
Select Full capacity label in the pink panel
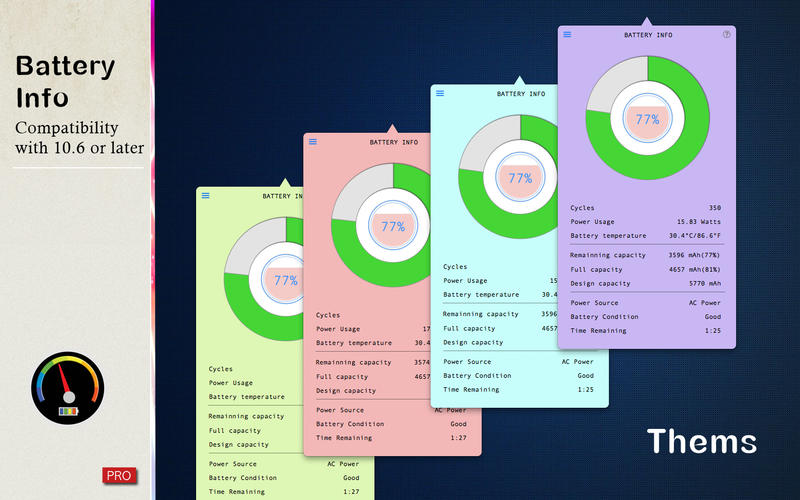pyautogui.click(x=342, y=377)
